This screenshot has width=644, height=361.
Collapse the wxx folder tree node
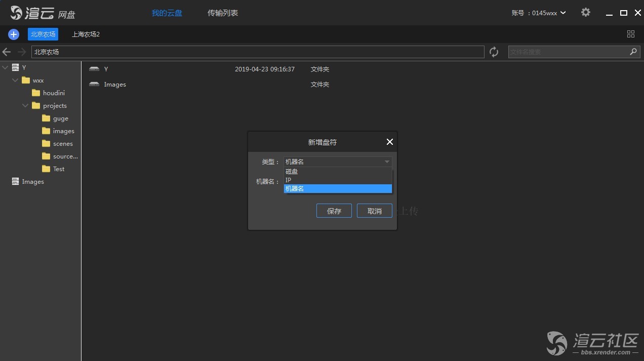tap(15, 81)
